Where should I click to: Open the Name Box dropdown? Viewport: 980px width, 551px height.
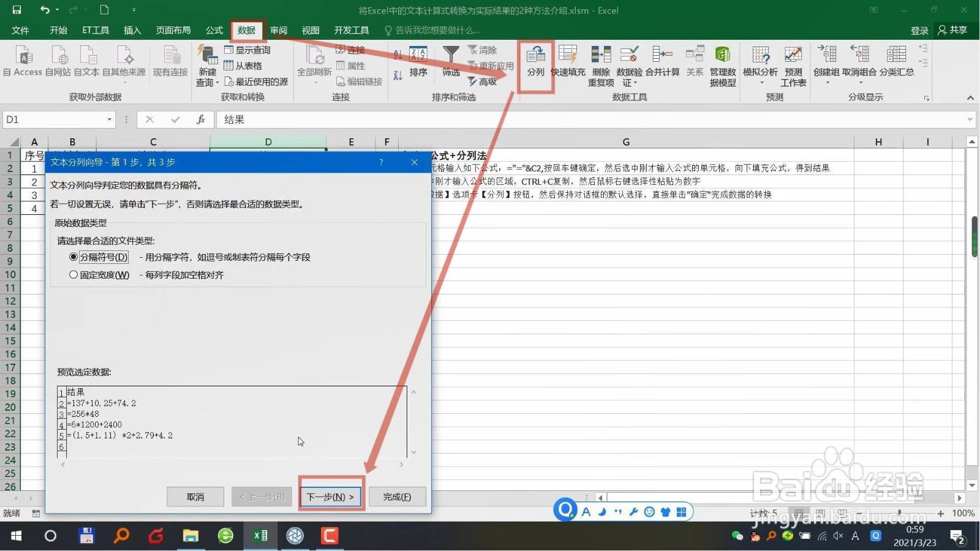pos(109,119)
